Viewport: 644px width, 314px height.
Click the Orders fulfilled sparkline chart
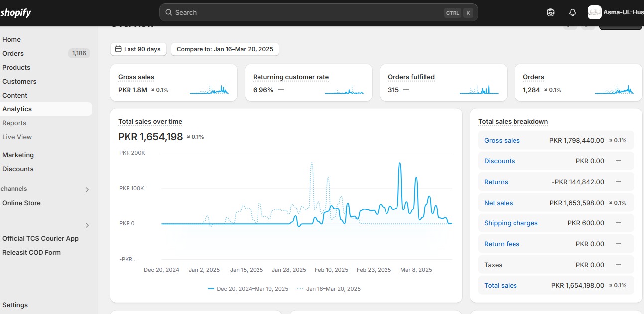click(479, 89)
